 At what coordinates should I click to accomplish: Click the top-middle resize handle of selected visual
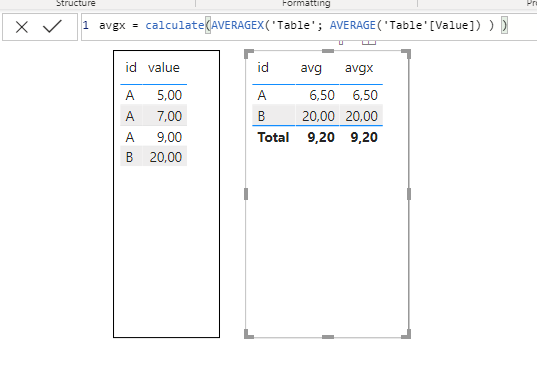pos(328,51)
